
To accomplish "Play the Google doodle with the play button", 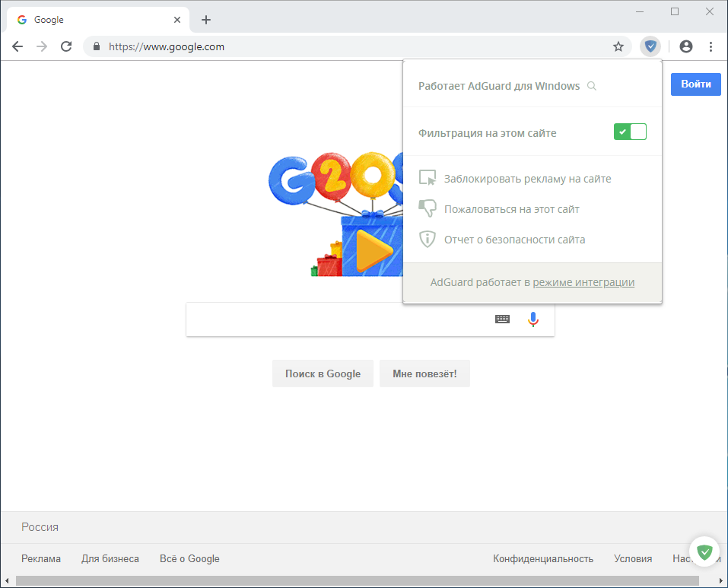I will (374, 250).
